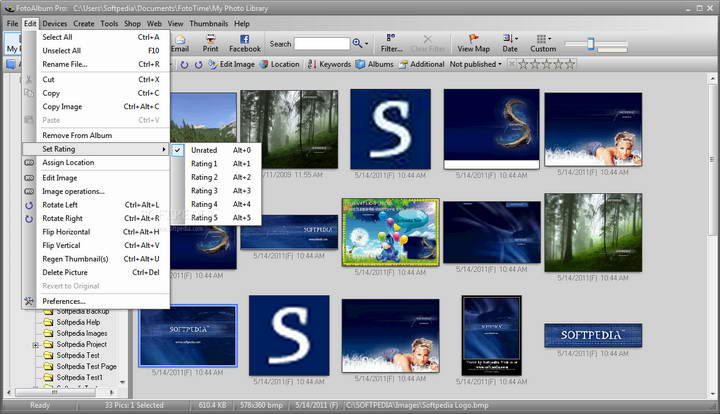This screenshot has width=720, height=414.
Task: Open the Not published dropdown
Action: (476, 64)
